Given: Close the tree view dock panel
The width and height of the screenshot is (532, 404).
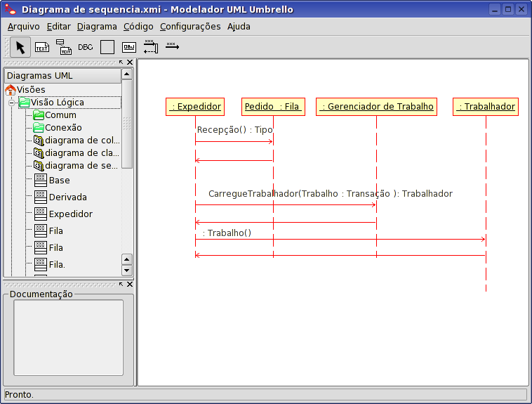Looking at the screenshot, I should (130, 63).
